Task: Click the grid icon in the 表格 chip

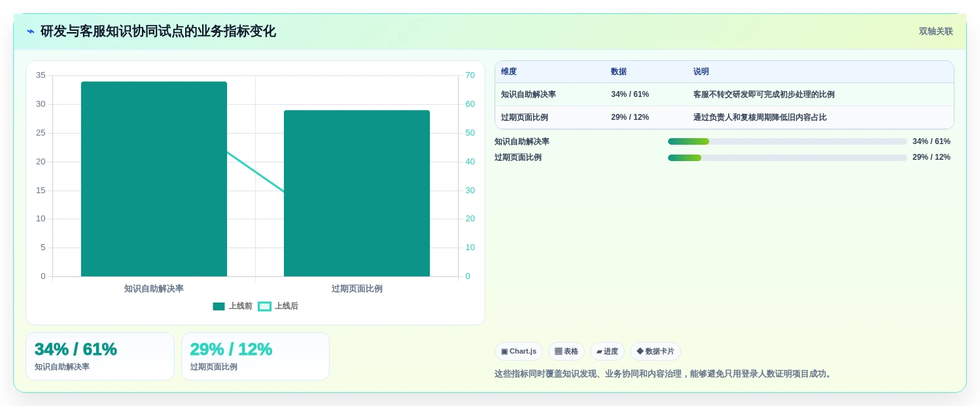Action: pos(558,352)
